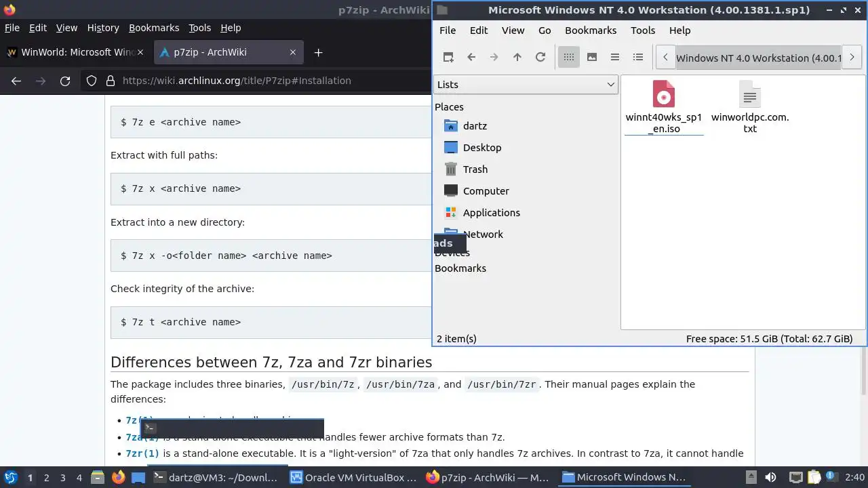Select winworldpc.com.txt file

point(750,107)
